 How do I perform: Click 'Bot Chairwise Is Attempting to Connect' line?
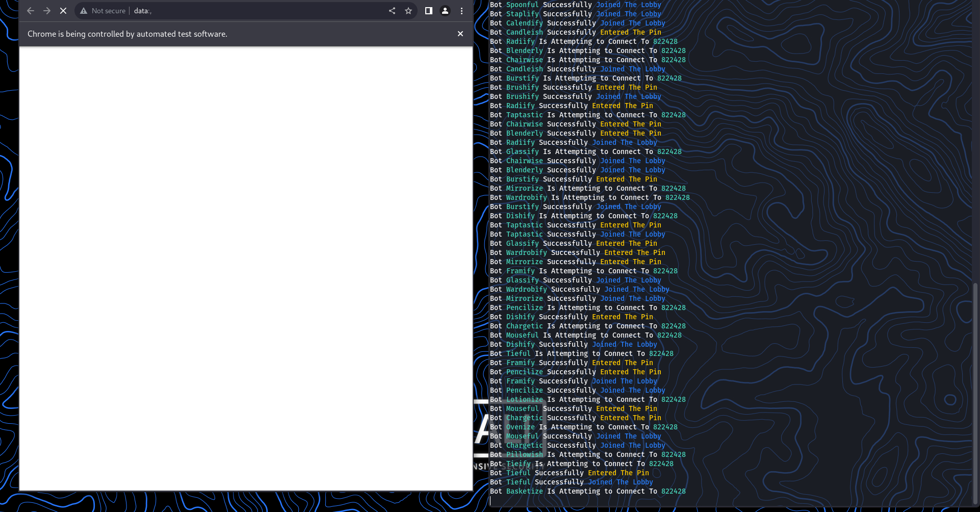[588, 60]
